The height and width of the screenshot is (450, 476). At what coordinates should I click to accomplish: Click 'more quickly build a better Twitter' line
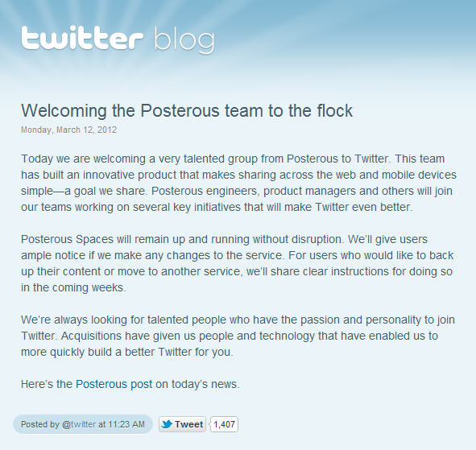click(127, 352)
